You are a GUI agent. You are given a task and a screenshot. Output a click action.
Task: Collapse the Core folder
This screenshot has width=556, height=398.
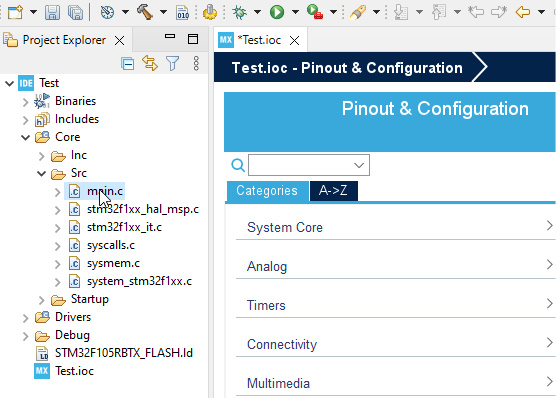coord(26,137)
